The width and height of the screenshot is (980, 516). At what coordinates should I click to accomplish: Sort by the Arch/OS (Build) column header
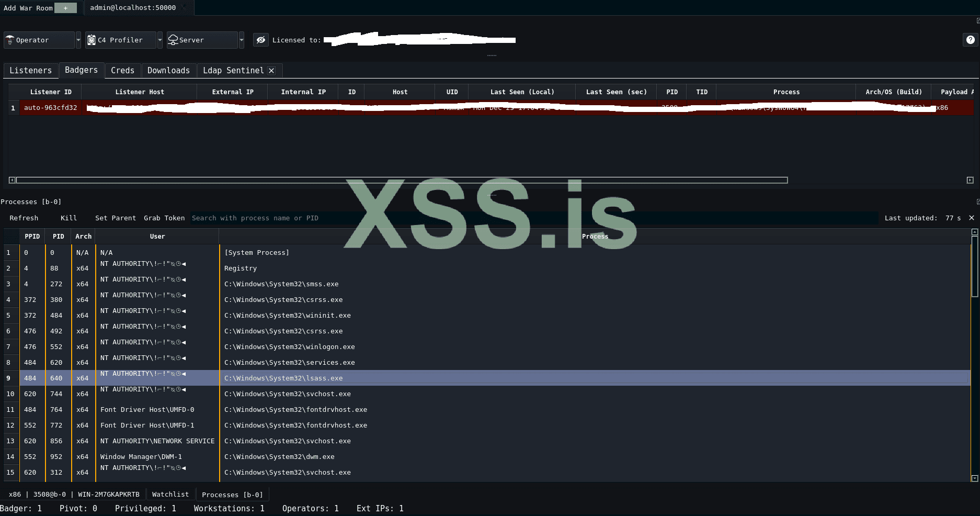coord(894,92)
